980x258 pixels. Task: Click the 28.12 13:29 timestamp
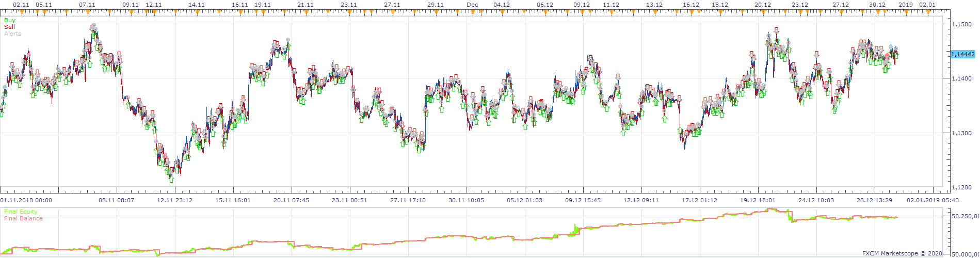875,200
